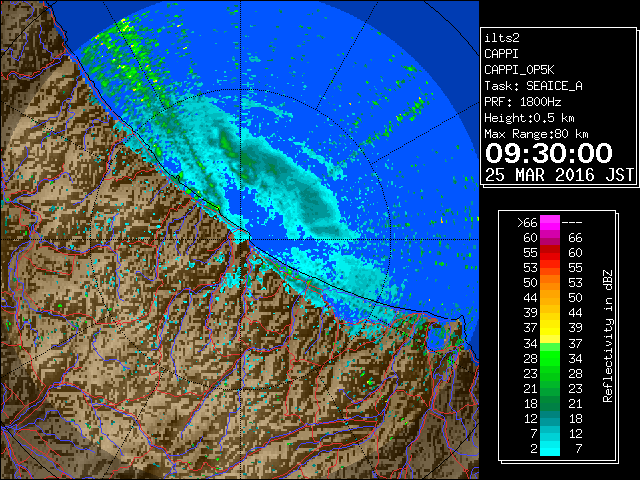Click the ">66" legend value

click(527, 223)
